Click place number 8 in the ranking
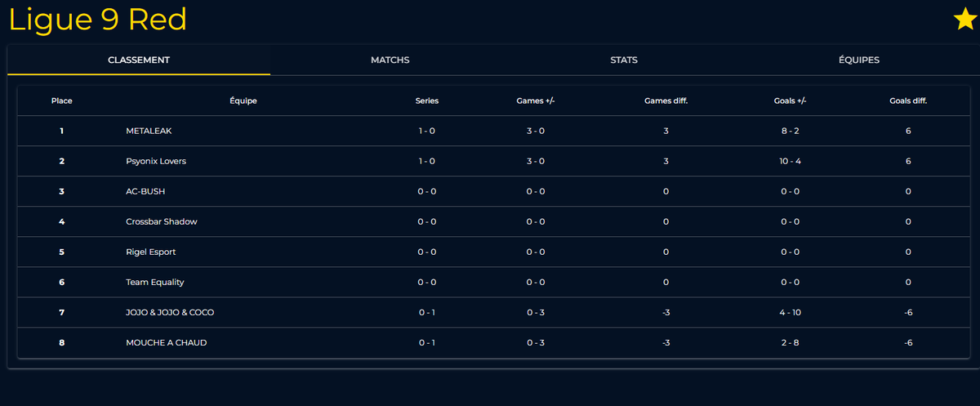Viewport: 980px width, 406px height. [61, 342]
